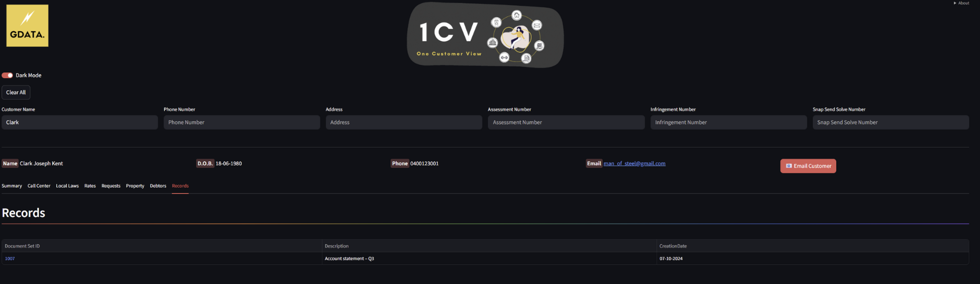The height and width of the screenshot is (284, 980).
Task: Sort by the CreationDate column header
Action: [673, 246]
